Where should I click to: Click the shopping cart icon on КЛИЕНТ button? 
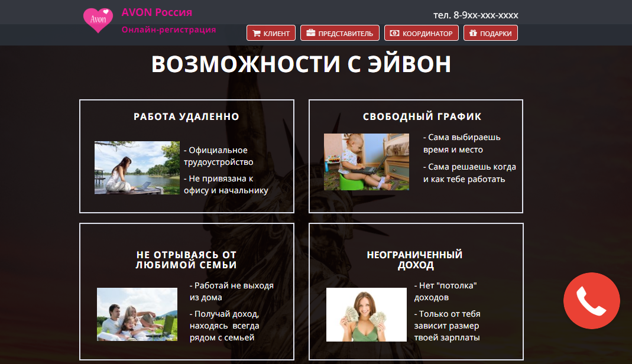(x=257, y=33)
